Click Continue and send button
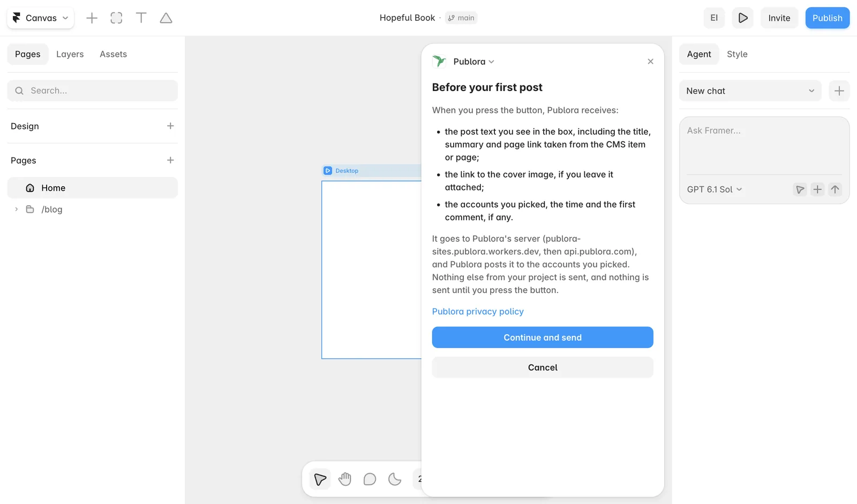Viewport: 857px width, 504px height. 543,337
